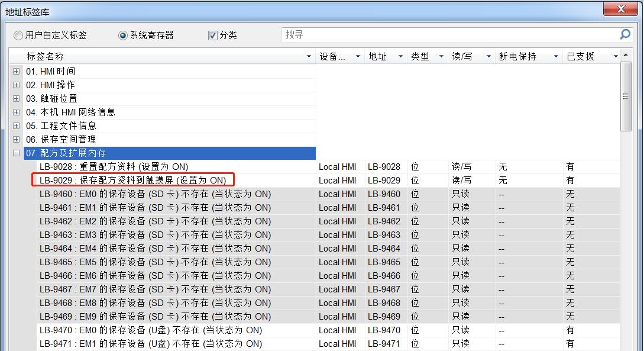Expand the 05. 工程文件信息 category
The width and height of the screenshot is (644, 351).
(x=16, y=125)
